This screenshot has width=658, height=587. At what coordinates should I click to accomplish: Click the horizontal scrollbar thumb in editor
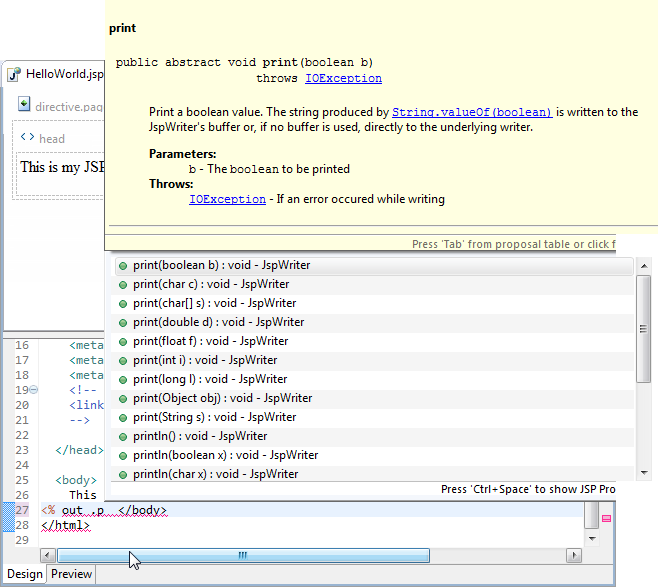[243, 555]
